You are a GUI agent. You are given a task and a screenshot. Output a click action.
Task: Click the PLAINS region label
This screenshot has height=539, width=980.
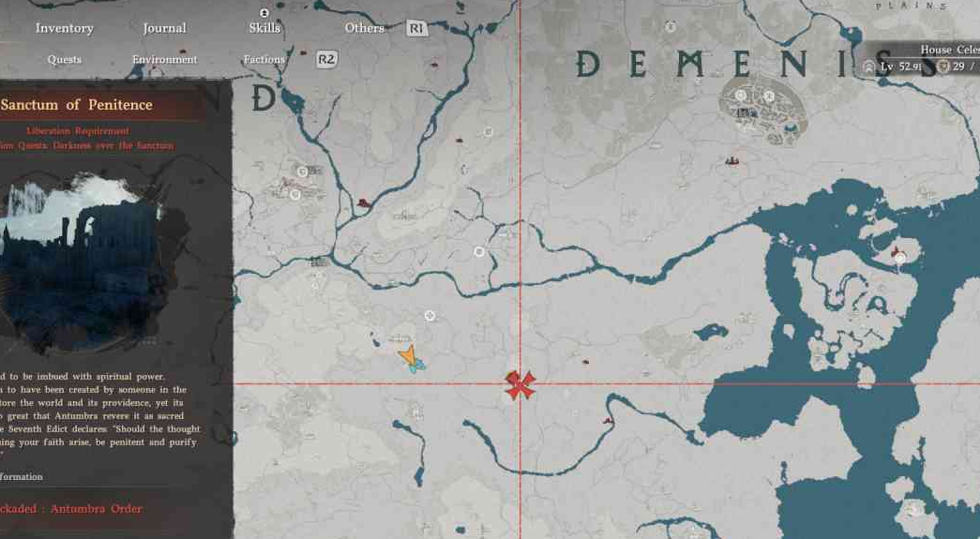[911, 6]
